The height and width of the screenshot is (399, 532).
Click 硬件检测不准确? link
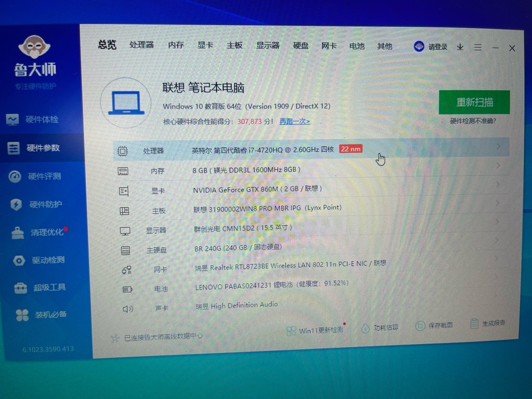pyautogui.click(x=473, y=121)
